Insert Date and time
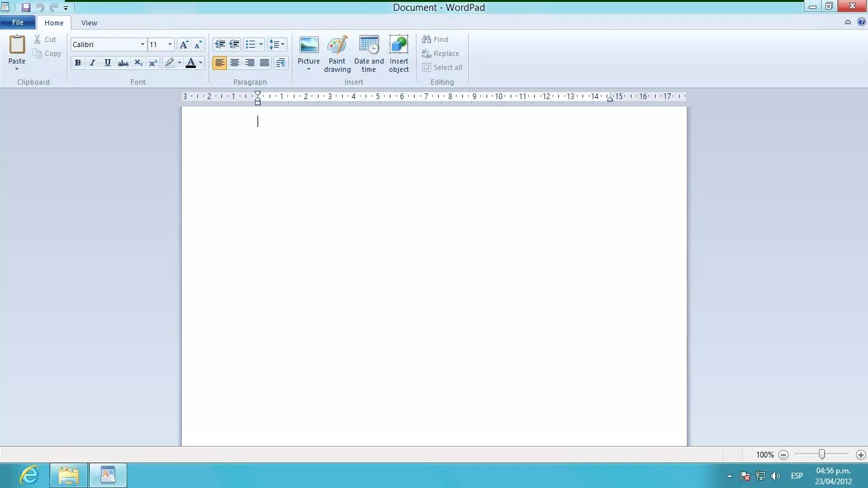 tap(369, 54)
